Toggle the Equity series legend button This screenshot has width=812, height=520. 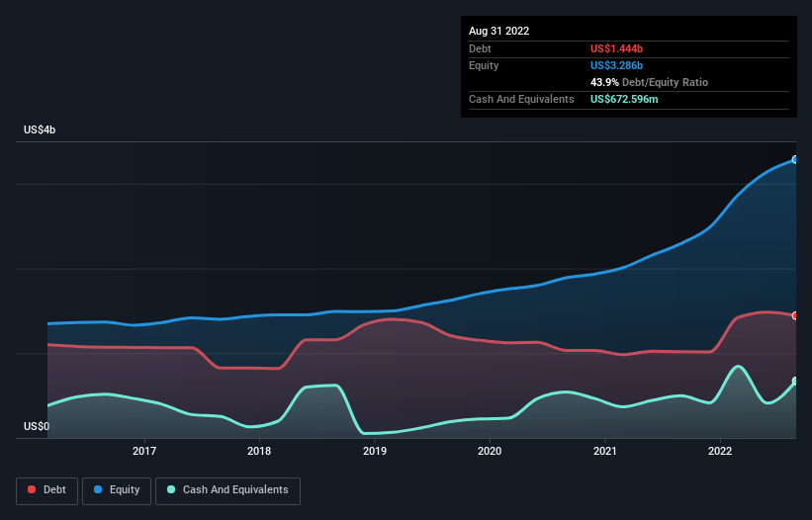(x=117, y=490)
